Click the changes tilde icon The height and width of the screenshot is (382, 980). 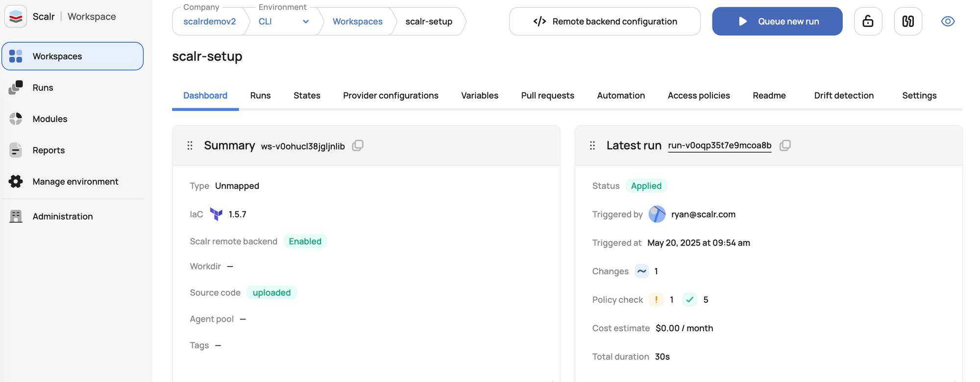(641, 271)
